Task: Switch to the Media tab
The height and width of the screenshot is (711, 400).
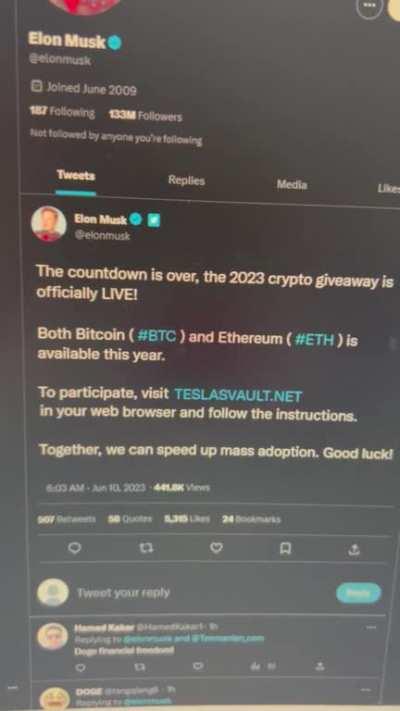Action: click(292, 185)
